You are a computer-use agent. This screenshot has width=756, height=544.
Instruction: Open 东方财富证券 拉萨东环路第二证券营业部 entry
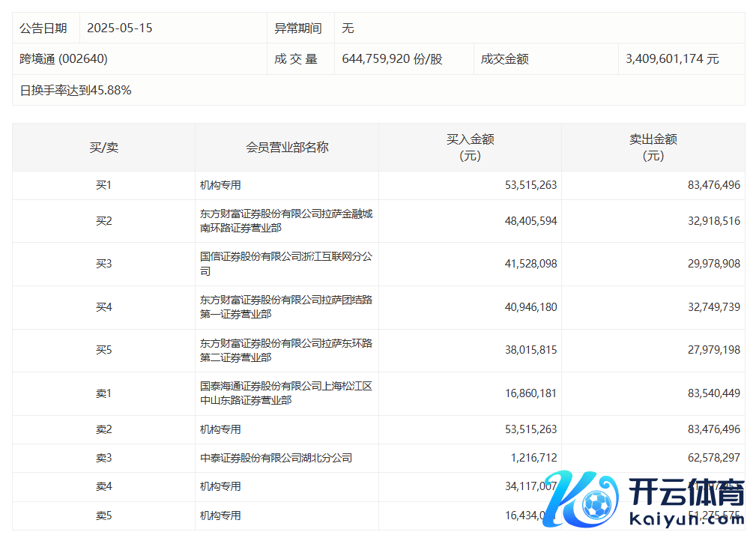click(285, 351)
